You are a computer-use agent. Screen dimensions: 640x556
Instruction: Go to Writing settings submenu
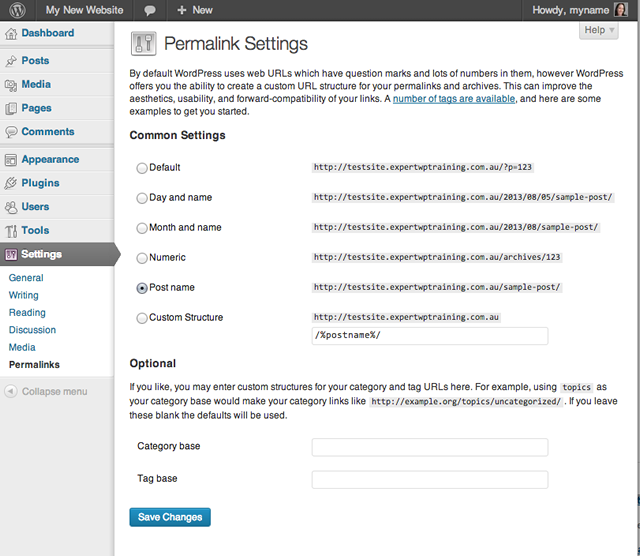coord(24,295)
